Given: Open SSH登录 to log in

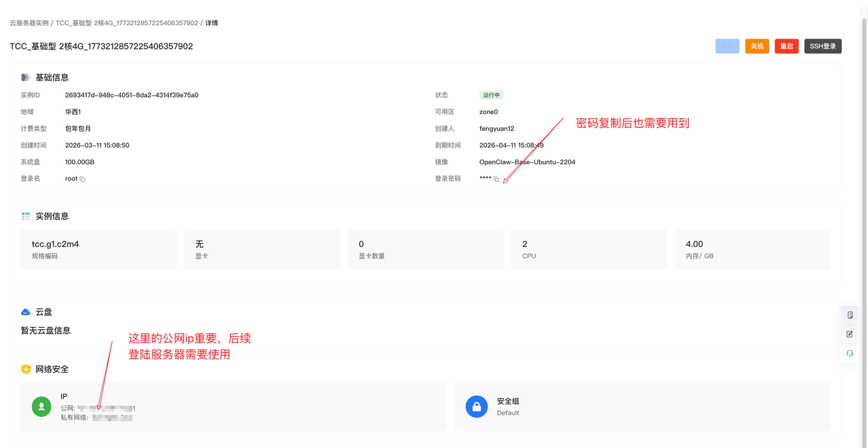Looking at the screenshot, I should pyautogui.click(x=823, y=46).
